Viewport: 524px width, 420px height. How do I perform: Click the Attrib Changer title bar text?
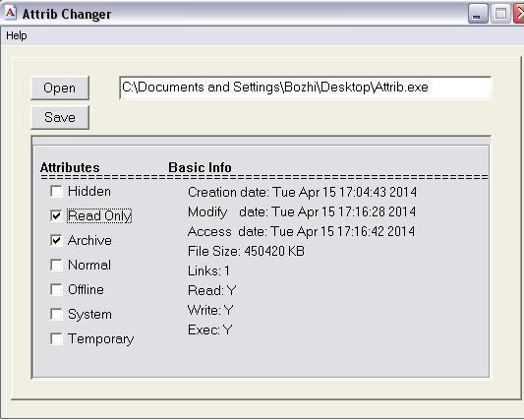point(67,14)
